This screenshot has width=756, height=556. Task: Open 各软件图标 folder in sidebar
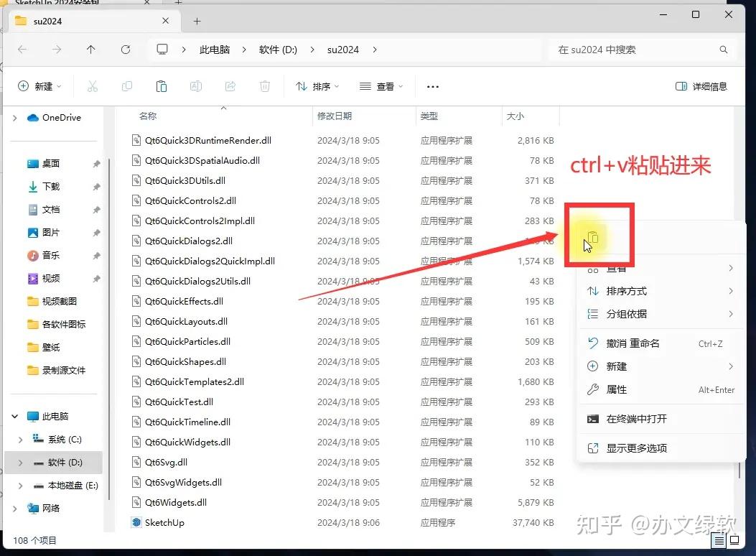pyautogui.click(x=63, y=324)
